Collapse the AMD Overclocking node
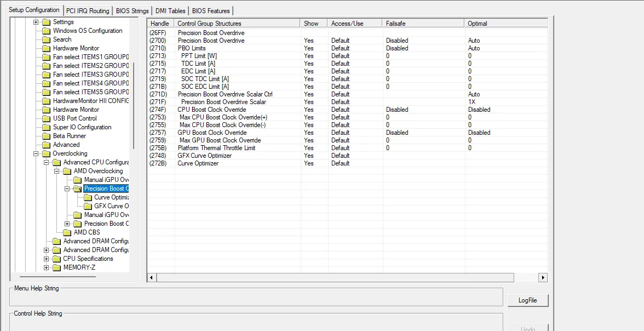The height and width of the screenshot is (331, 644). pos(57,171)
